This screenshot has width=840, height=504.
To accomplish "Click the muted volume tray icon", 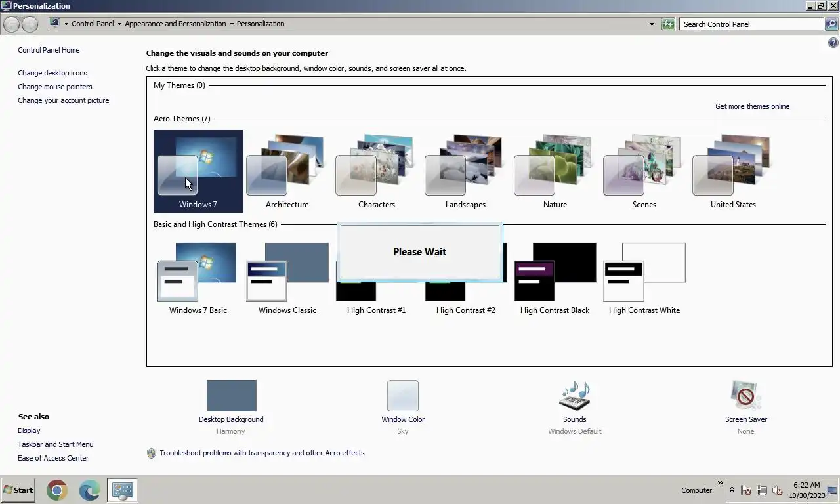I will pyautogui.click(x=778, y=490).
